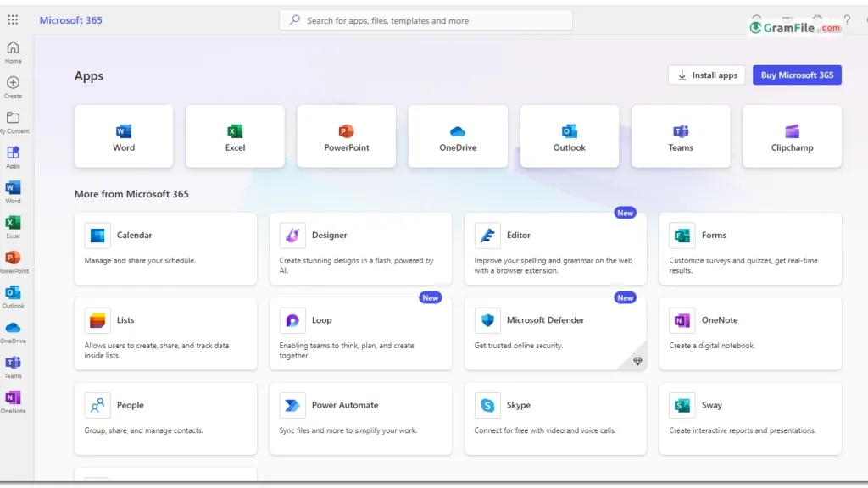This screenshot has height=488, width=868.
Task: Open Excel from the left sidebar
Action: 14,227
